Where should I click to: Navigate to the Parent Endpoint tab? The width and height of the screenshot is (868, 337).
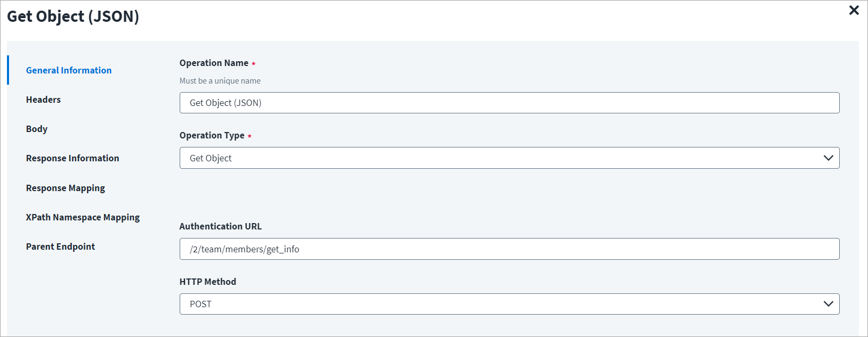(x=60, y=246)
